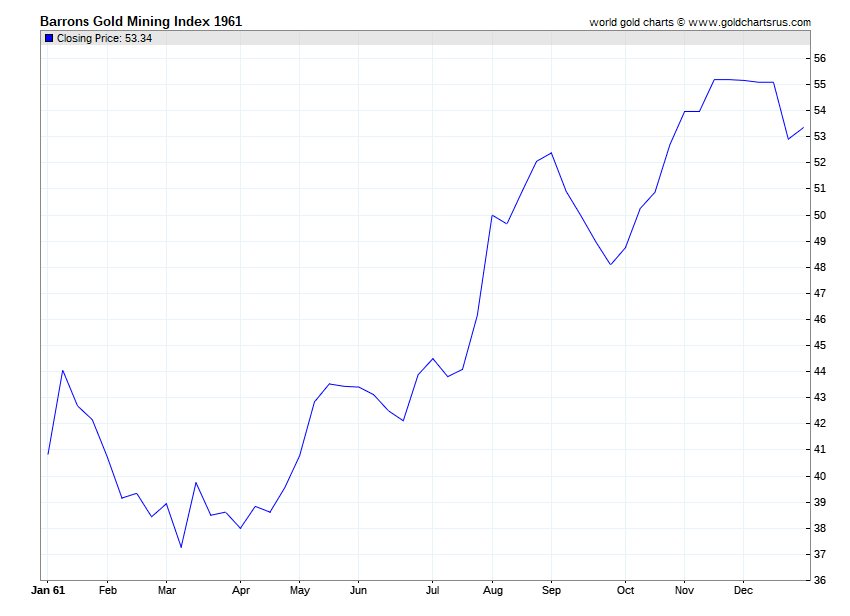The height and width of the screenshot is (616, 850).
Task: Click the 'Apr' x-axis label
Action: click(x=241, y=590)
